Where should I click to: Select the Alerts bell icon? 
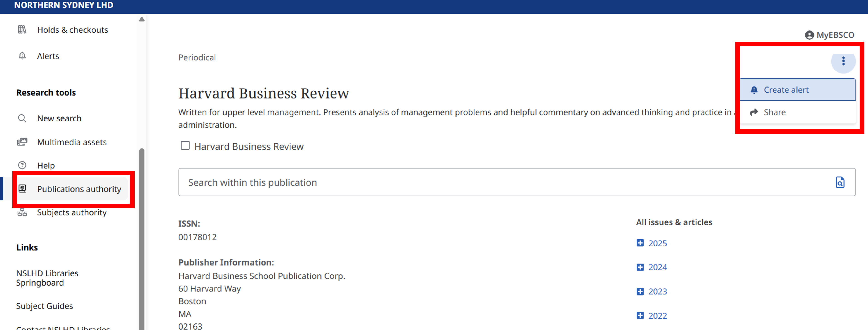click(22, 56)
